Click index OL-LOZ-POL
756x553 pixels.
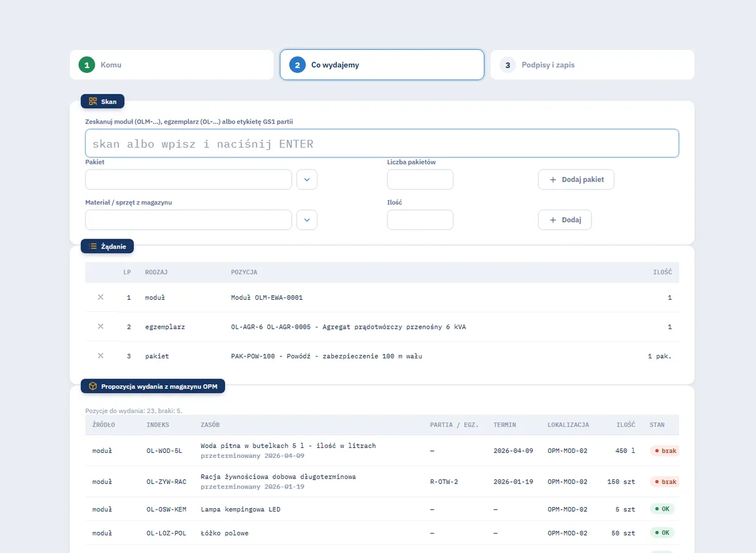(166, 533)
